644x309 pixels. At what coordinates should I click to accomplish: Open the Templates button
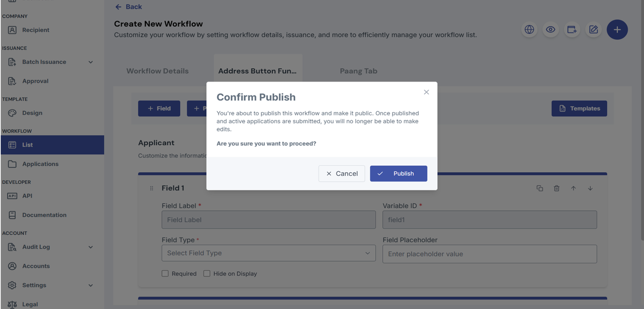point(579,108)
